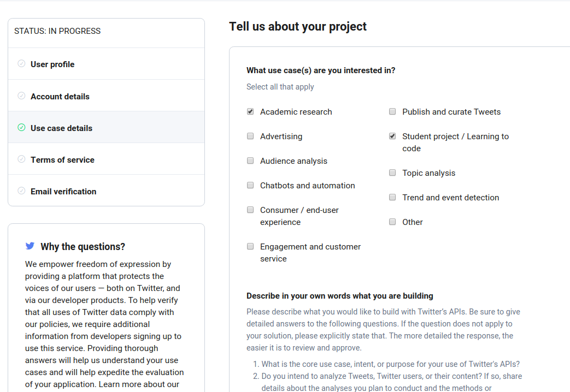Click the Email verification step checkmark icon
This screenshot has height=392, width=570.
[21, 191]
